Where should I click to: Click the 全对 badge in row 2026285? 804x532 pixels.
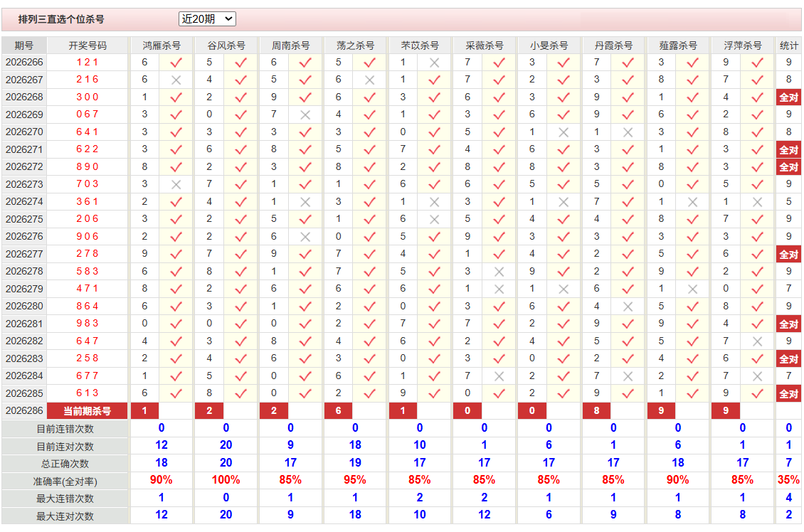point(788,393)
